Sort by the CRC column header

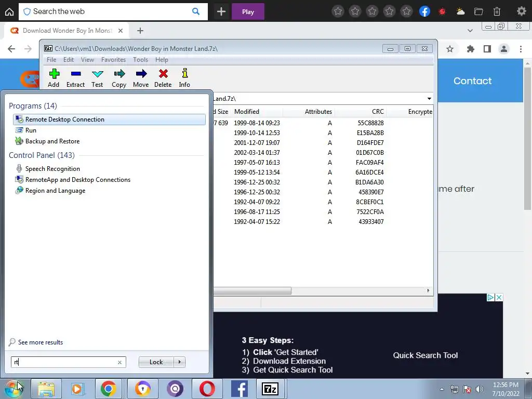coord(361,112)
